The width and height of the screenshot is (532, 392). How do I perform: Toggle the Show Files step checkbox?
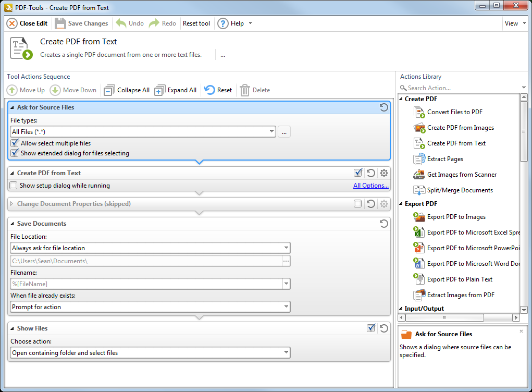pyautogui.click(x=371, y=328)
